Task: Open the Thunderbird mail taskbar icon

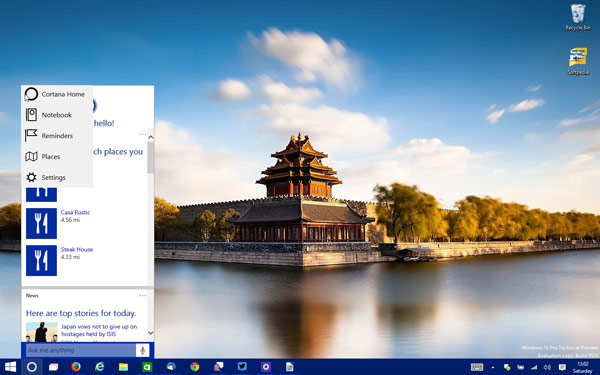Action: click(171, 367)
